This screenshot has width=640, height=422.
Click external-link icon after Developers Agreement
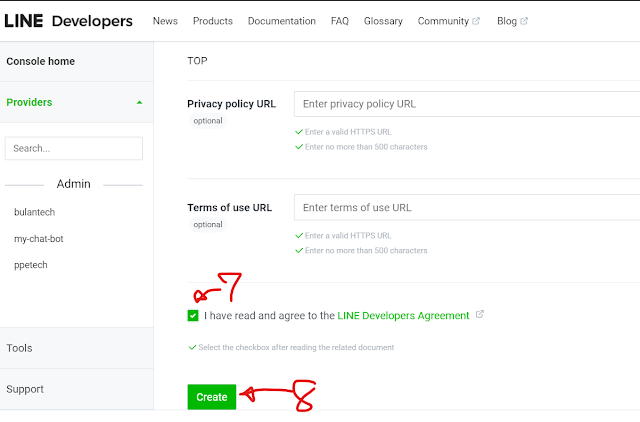(480, 314)
